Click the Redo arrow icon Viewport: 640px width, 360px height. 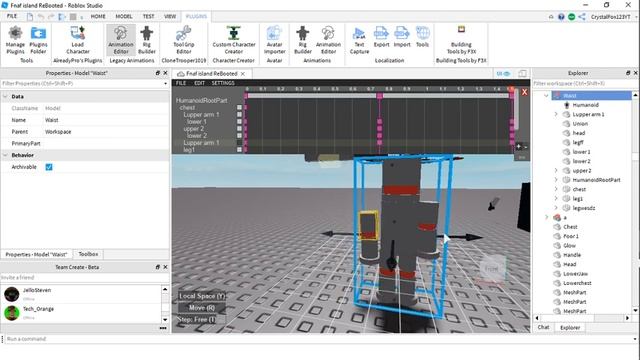(51, 16)
